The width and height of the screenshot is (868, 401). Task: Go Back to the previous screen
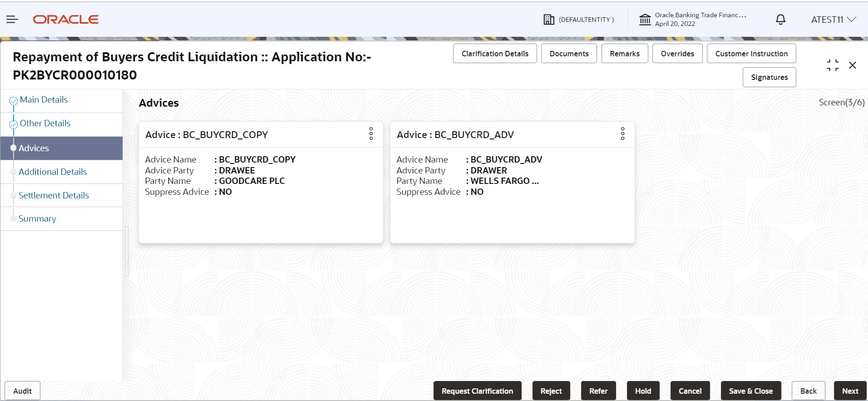(x=809, y=391)
